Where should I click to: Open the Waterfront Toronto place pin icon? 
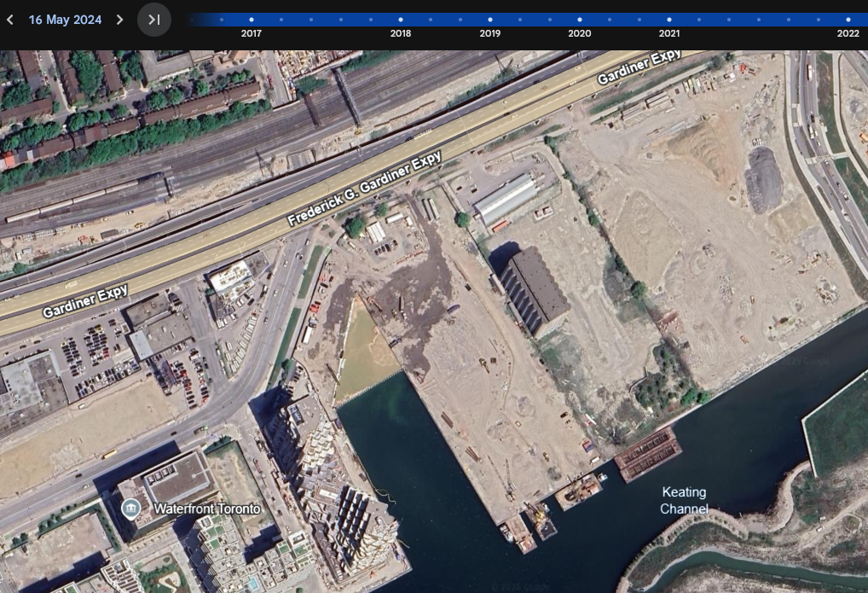click(x=130, y=509)
